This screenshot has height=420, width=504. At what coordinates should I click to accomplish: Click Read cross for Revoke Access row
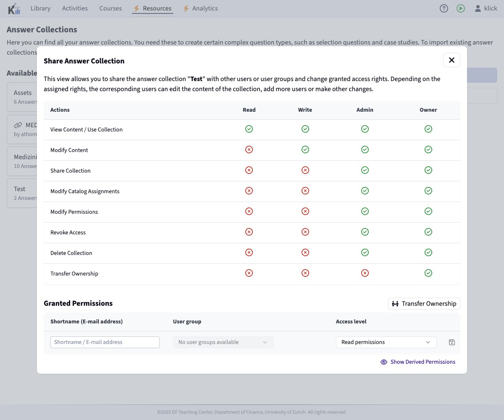coord(249,232)
